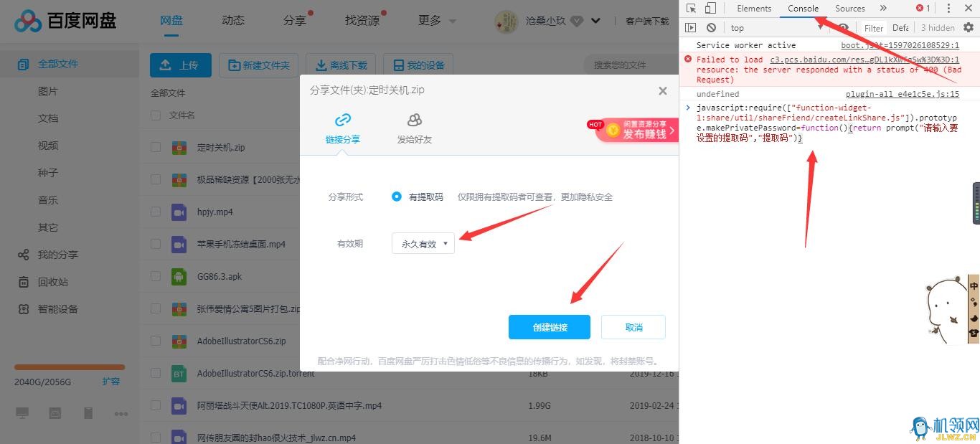
Task: Click the 离线下载 button
Action: (341, 65)
